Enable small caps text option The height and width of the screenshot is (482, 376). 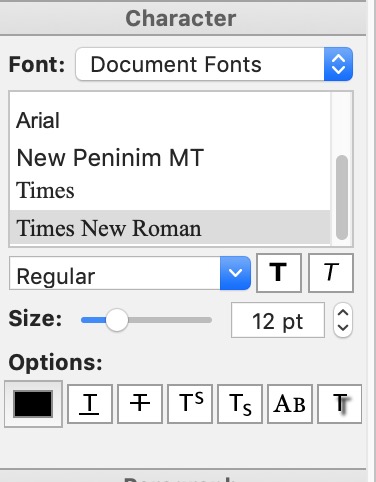pos(290,404)
